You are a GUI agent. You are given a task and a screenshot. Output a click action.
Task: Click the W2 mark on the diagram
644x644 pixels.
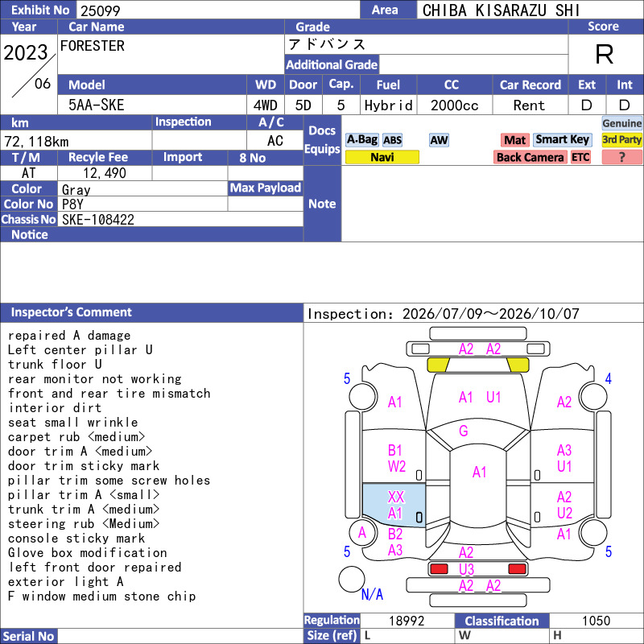click(x=397, y=467)
